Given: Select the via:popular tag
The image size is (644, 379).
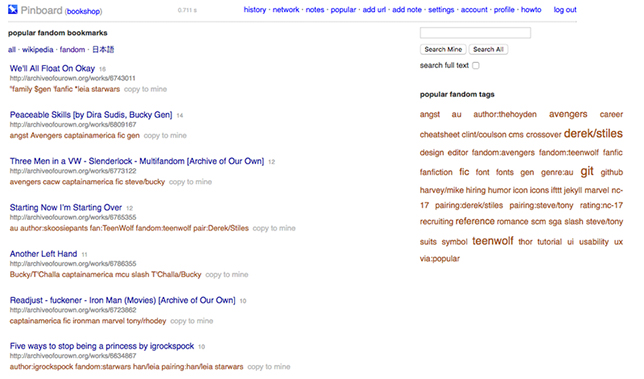Looking at the screenshot, I should (x=439, y=259).
